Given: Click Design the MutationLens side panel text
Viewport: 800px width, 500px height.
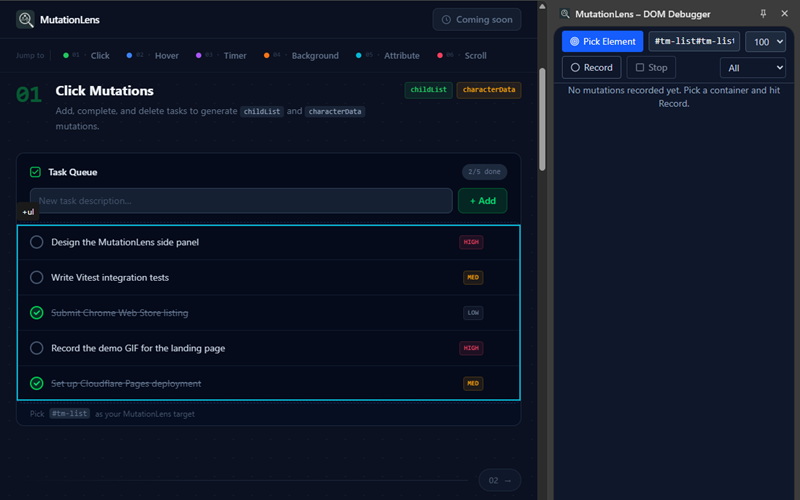Looking at the screenshot, I should (x=125, y=242).
